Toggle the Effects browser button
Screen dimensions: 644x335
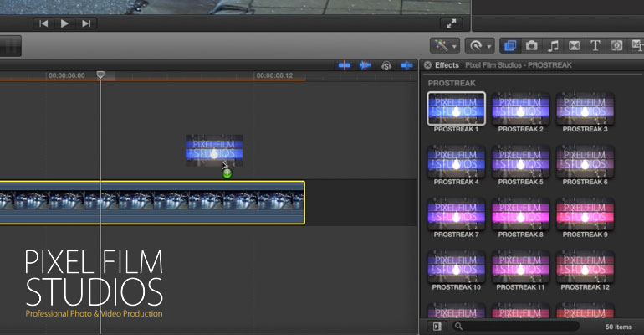point(510,45)
